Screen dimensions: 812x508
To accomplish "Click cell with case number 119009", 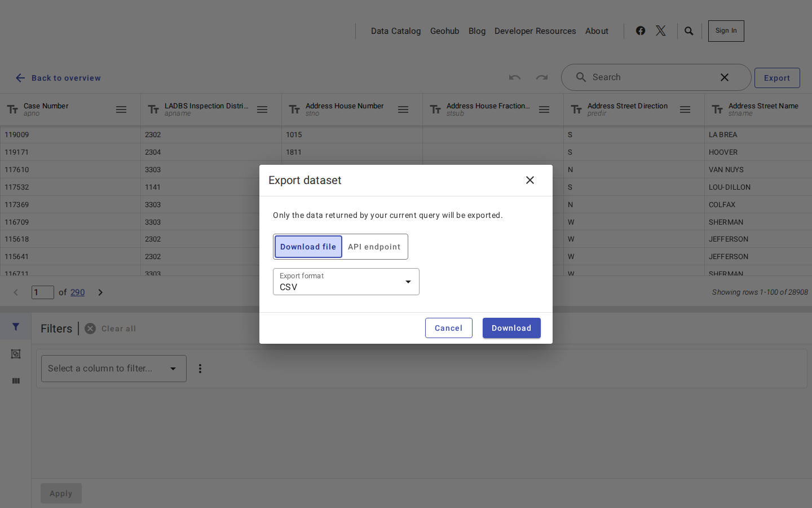I will pyautogui.click(x=70, y=135).
